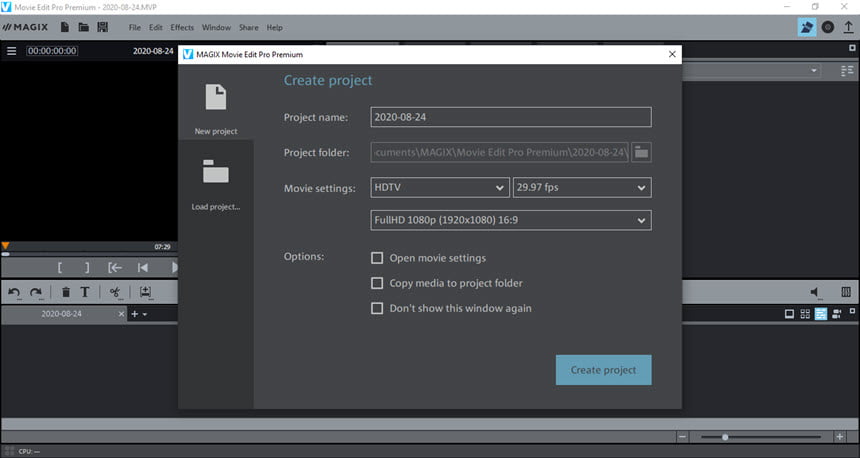Open the Share menu
This screenshot has width=860, height=458.
tap(248, 27)
